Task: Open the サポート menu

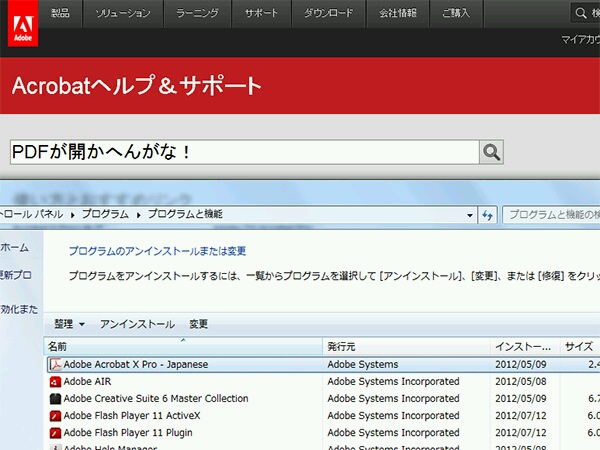Action: pos(261,13)
